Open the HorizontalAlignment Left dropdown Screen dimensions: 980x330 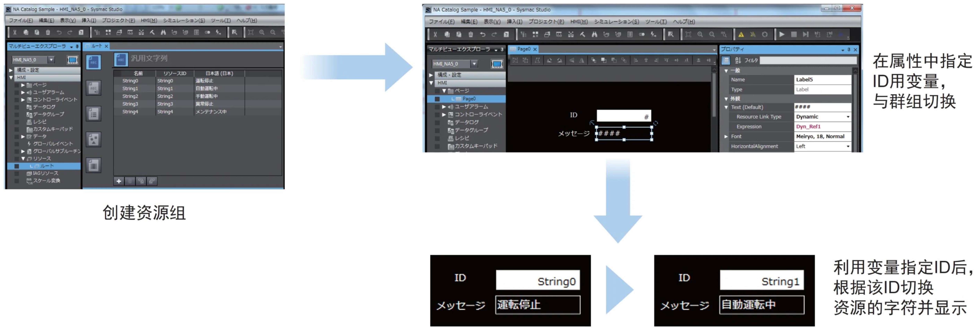(x=848, y=146)
